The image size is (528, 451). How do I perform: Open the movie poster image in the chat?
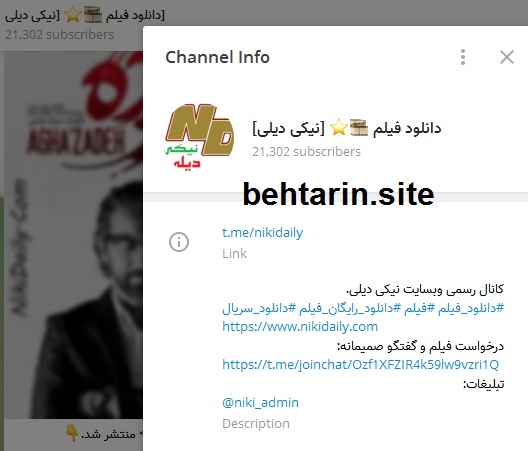tap(73, 235)
